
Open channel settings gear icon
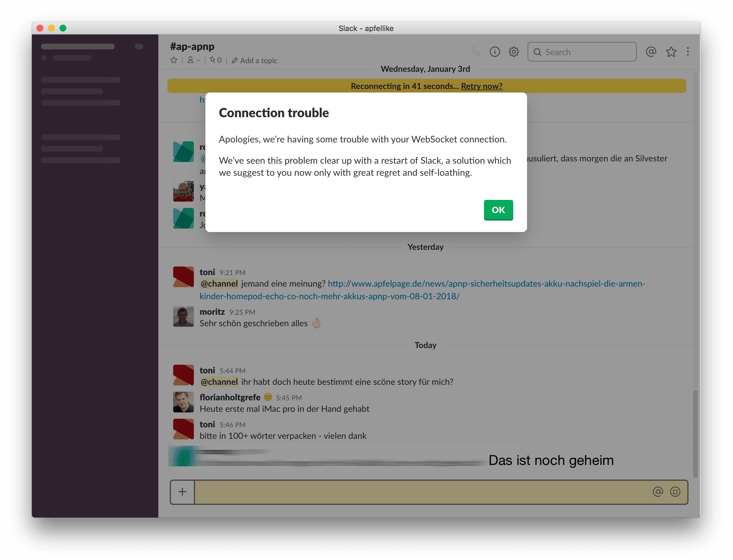point(514,52)
